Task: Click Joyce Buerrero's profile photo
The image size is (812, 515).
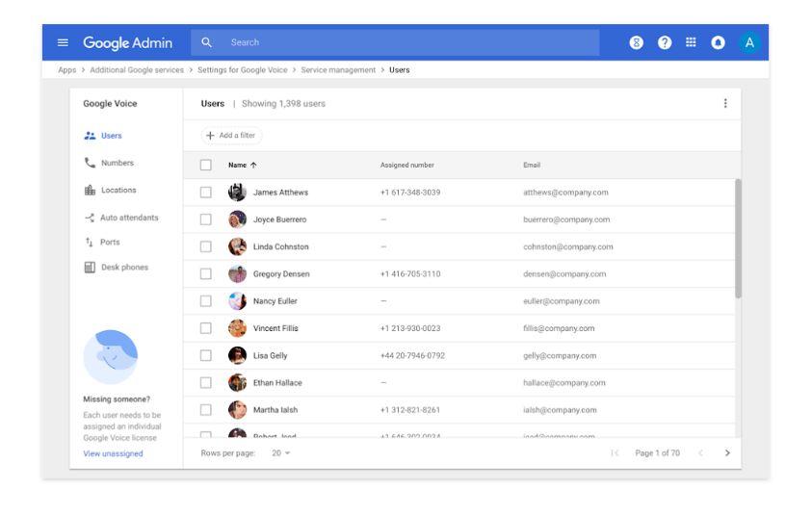Action: tap(237, 219)
